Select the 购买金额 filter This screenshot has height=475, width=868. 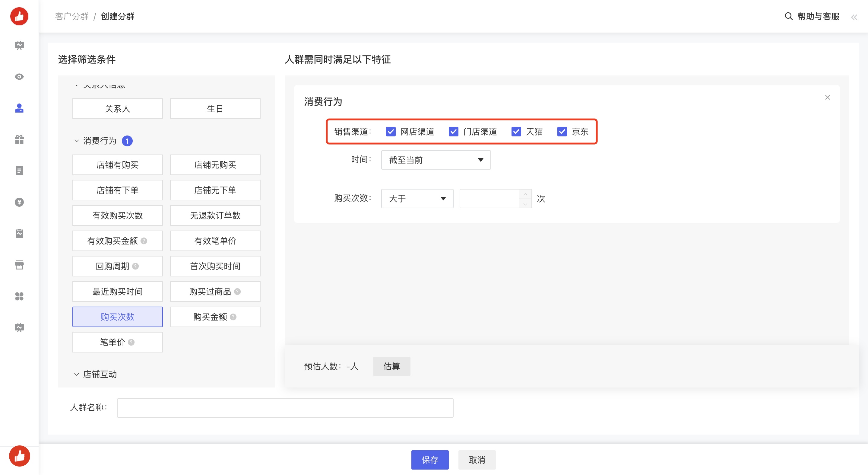coord(215,317)
